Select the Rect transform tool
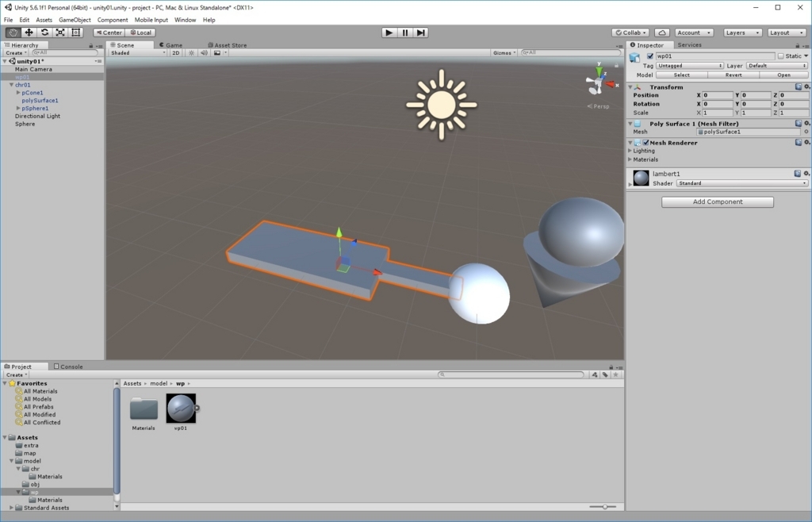This screenshot has width=812, height=522. tap(76, 32)
